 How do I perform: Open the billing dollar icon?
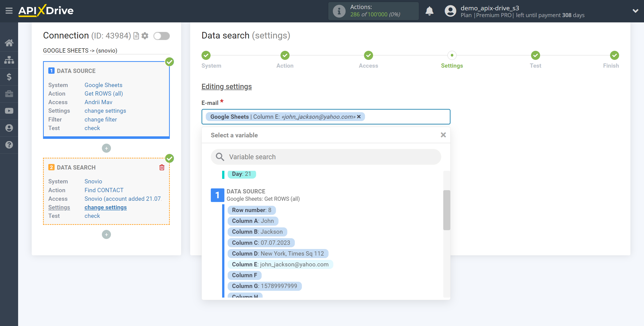(9, 77)
